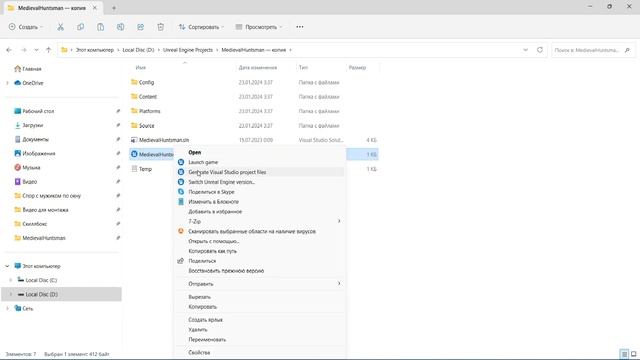Open Главная home in navigation pane
640x360 pixels.
coord(28,69)
